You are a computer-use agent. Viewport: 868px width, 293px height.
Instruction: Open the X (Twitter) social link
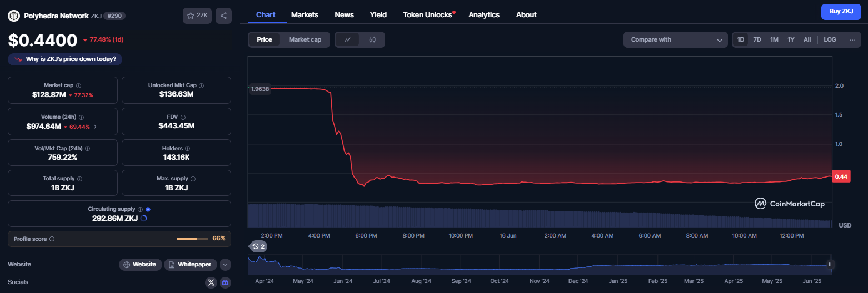[x=211, y=282]
